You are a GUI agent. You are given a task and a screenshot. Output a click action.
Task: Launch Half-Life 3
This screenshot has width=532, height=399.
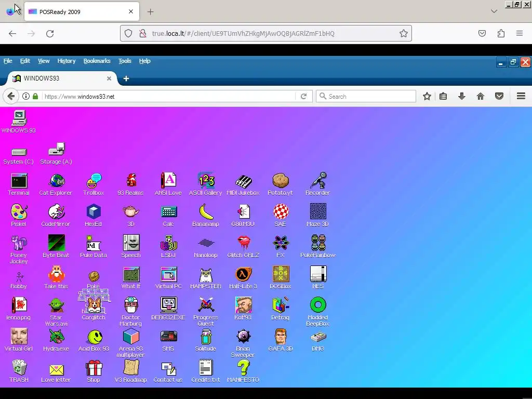pyautogui.click(x=243, y=278)
